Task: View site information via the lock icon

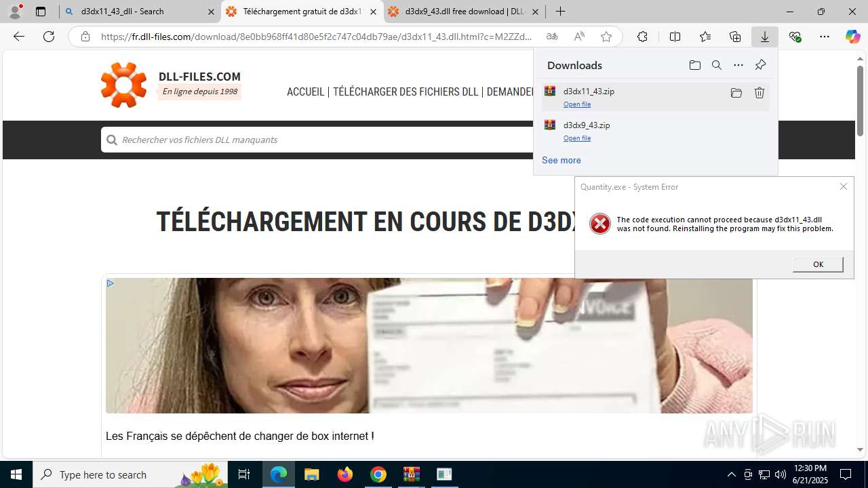Action: coord(85,37)
